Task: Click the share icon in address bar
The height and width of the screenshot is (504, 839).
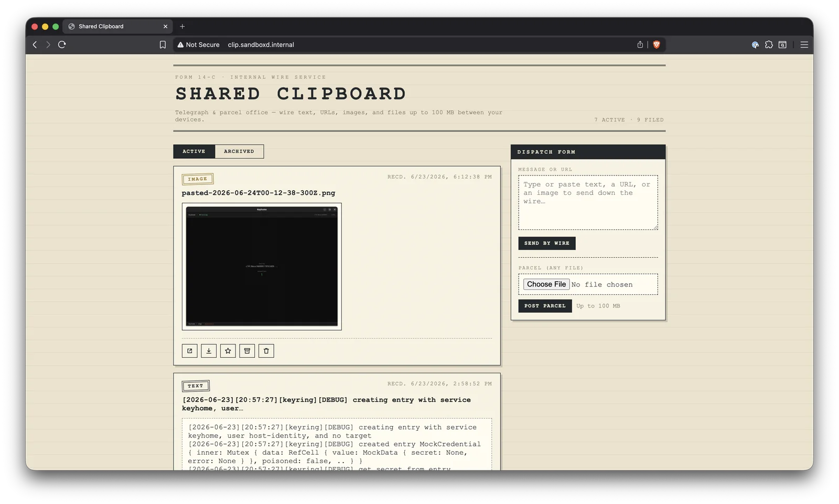Action: [640, 45]
